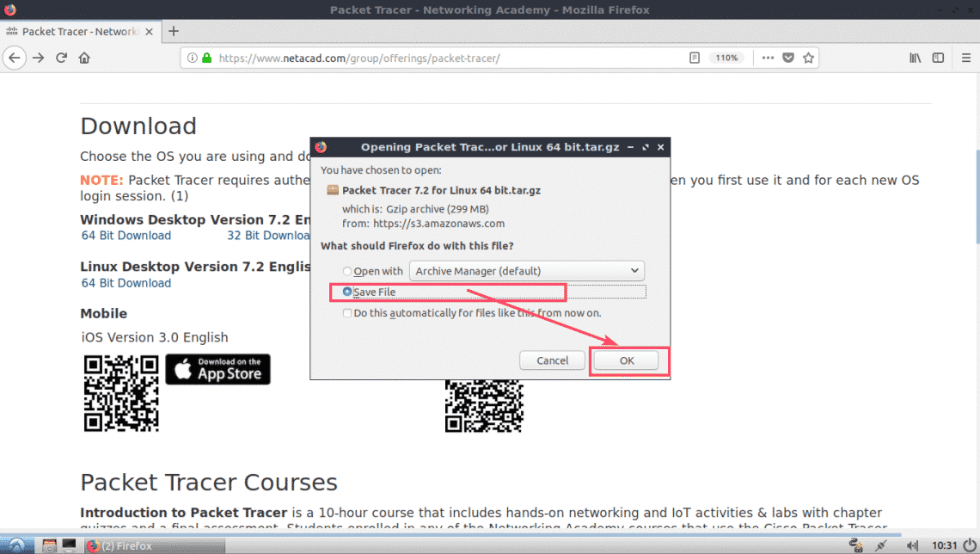
Task: Click the power button in the taskbar
Action: click(x=970, y=545)
